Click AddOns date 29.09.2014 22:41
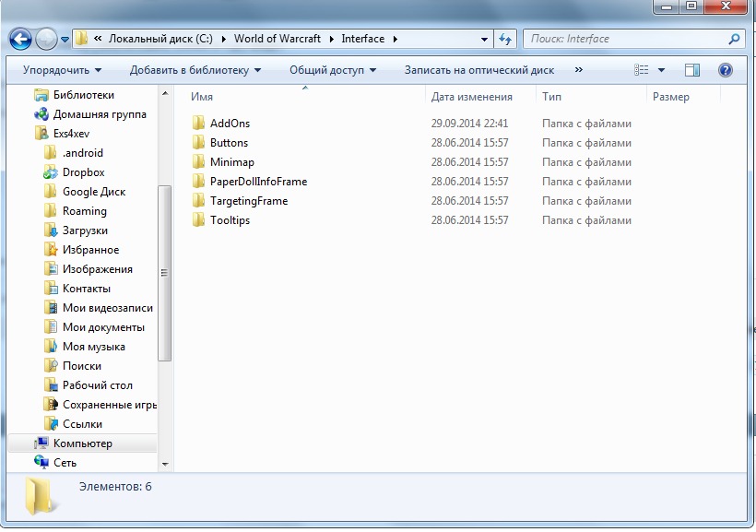 469,124
